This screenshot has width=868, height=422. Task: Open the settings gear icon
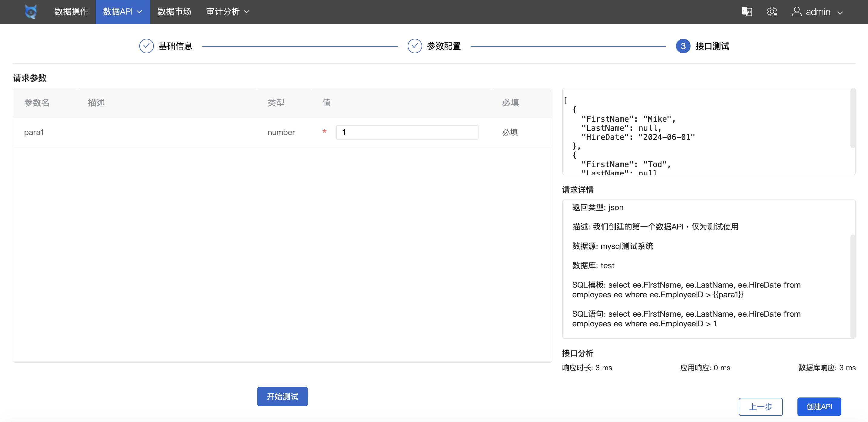pos(772,12)
